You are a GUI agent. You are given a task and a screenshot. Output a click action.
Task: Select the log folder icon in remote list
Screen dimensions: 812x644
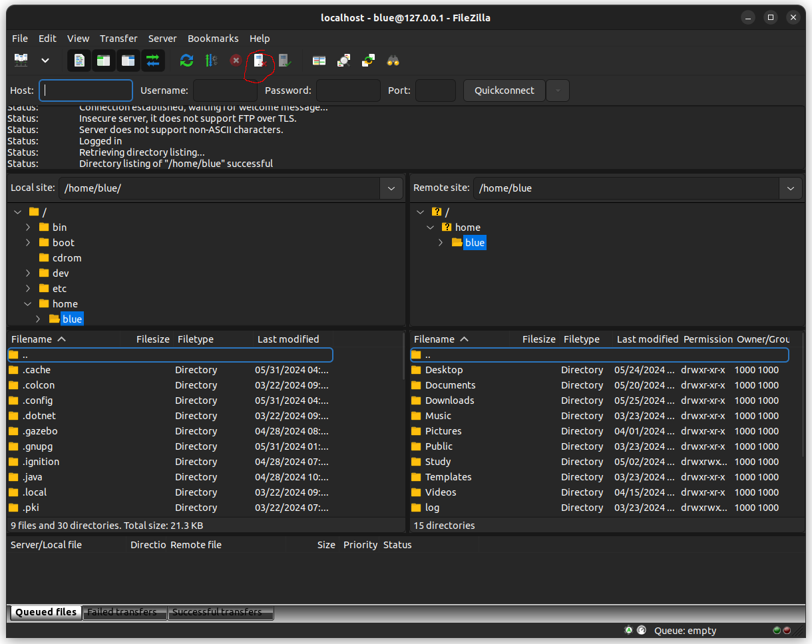point(417,508)
